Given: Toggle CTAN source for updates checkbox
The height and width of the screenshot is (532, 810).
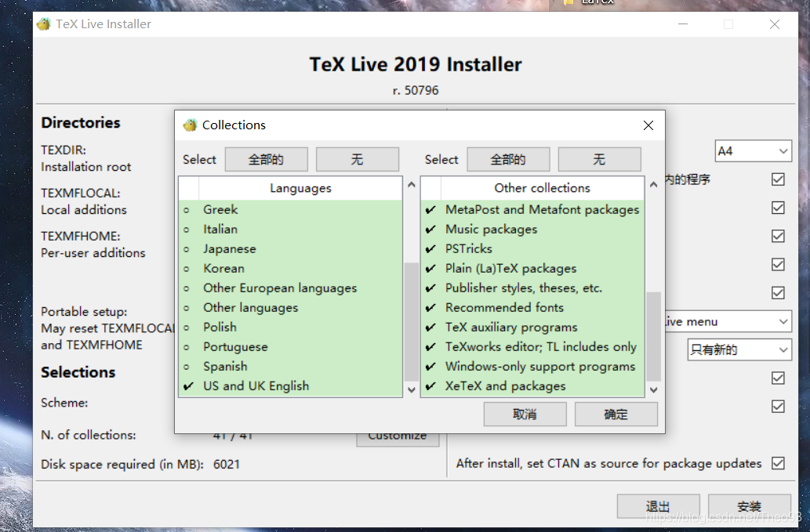Looking at the screenshot, I should click(778, 463).
